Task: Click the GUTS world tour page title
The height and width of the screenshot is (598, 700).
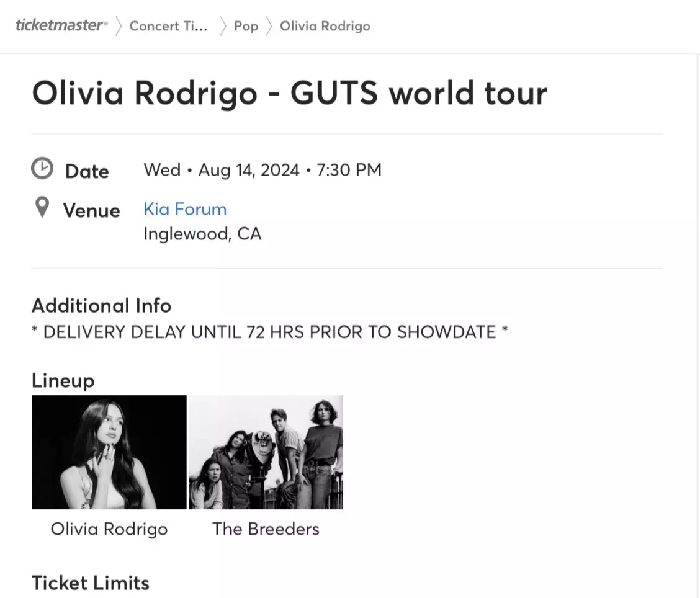Action: (289, 93)
